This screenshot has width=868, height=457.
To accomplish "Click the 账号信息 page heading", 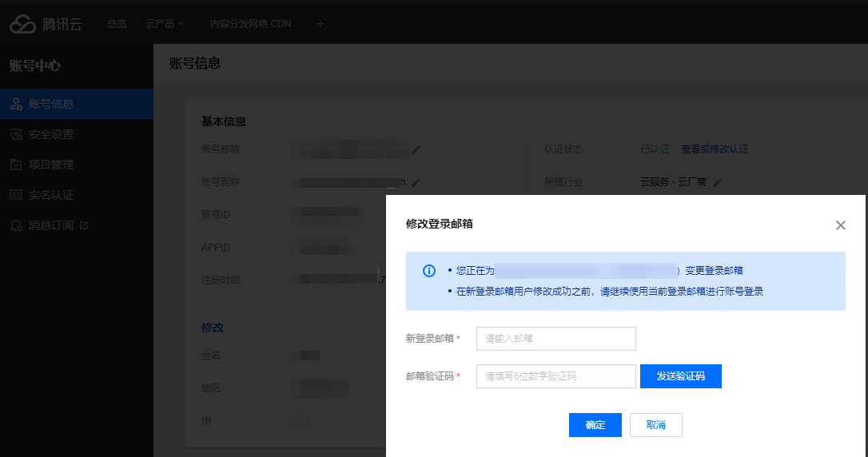I will tap(195, 64).
